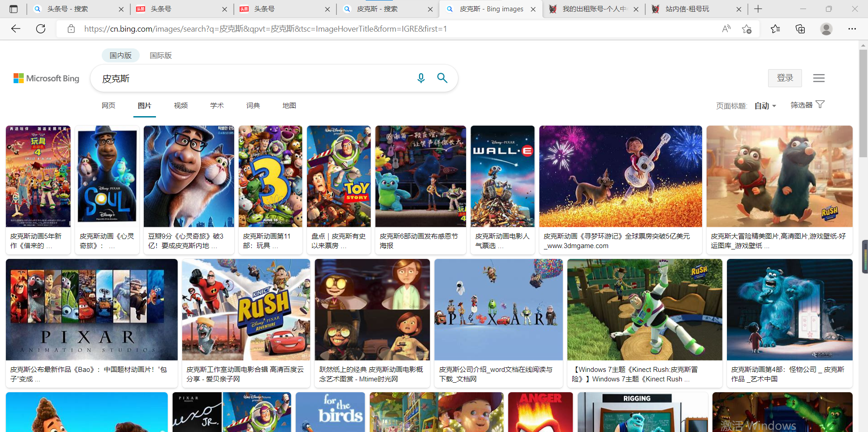Open the 词典 search tab
Viewport: 868px width, 432px height.
point(253,105)
